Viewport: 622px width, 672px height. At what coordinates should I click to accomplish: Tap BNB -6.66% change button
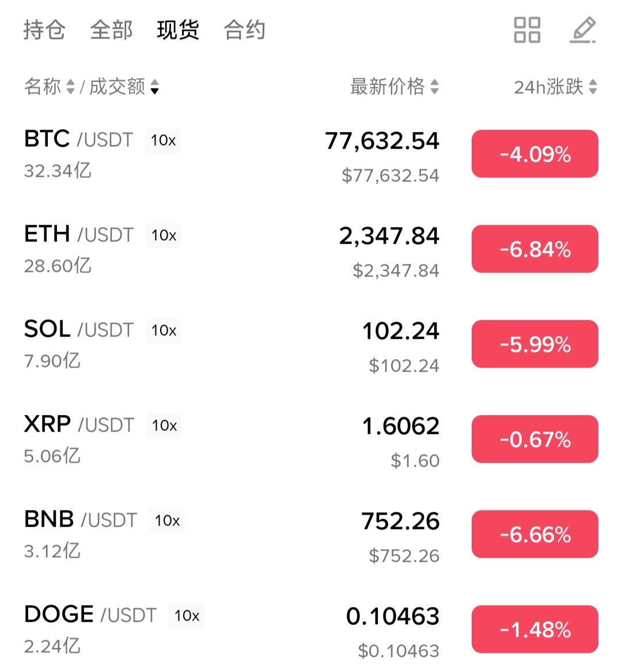pos(534,534)
